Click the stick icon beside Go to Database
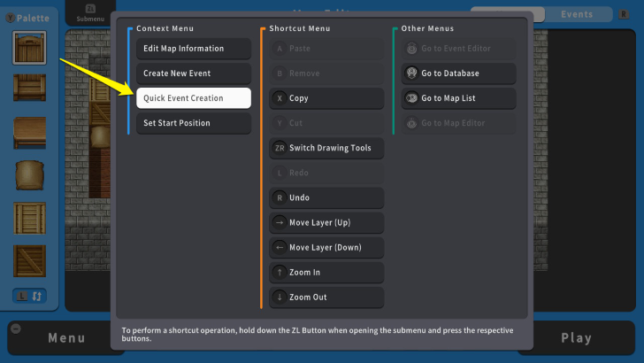The height and width of the screenshot is (363, 644). coord(411,73)
